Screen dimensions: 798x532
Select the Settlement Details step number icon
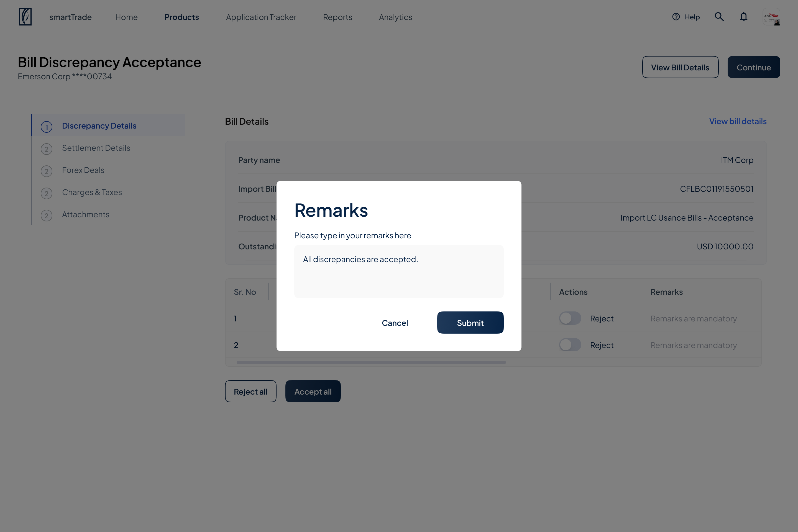pos(47,149)
